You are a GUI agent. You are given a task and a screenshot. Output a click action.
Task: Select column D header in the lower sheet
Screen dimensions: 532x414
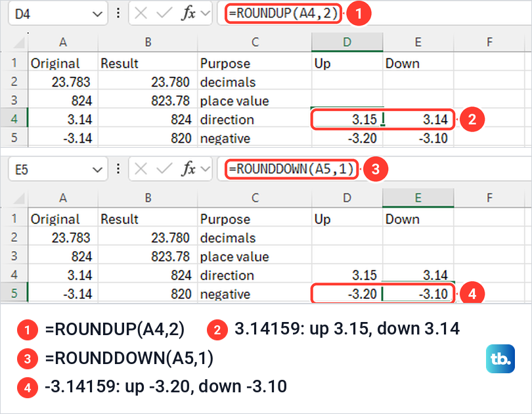(347, 198)
